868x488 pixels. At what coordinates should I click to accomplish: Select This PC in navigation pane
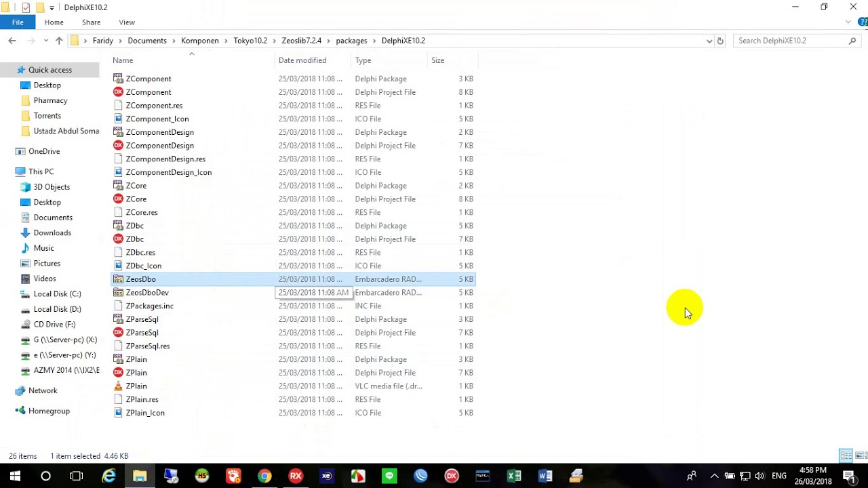pyautogui.click(x=41, y=171)
